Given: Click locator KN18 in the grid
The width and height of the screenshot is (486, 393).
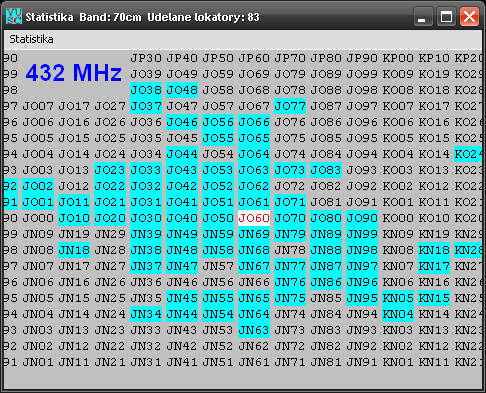Looking at the screenshot, I should pyautogui.click(x=434, y=250).
